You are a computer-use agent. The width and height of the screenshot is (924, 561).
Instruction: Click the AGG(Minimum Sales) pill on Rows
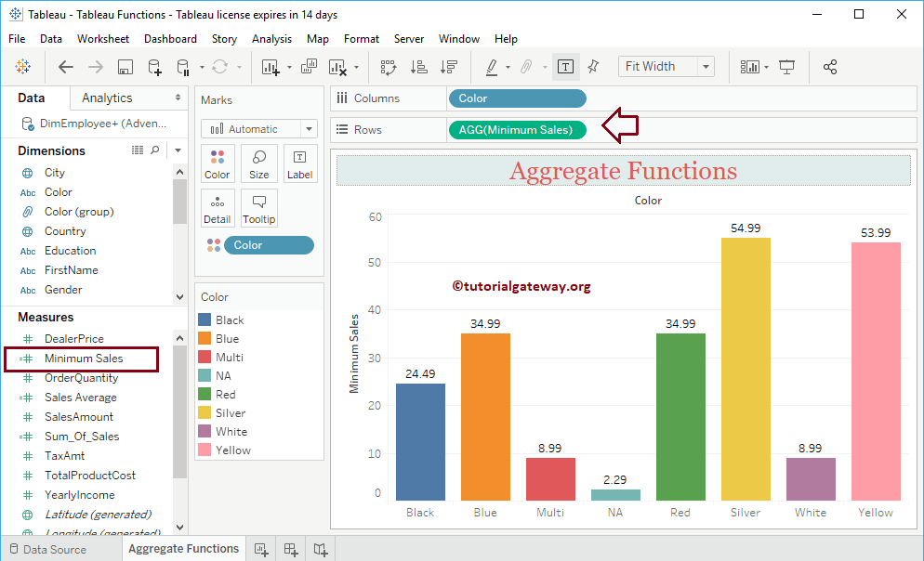coord(517,130)
